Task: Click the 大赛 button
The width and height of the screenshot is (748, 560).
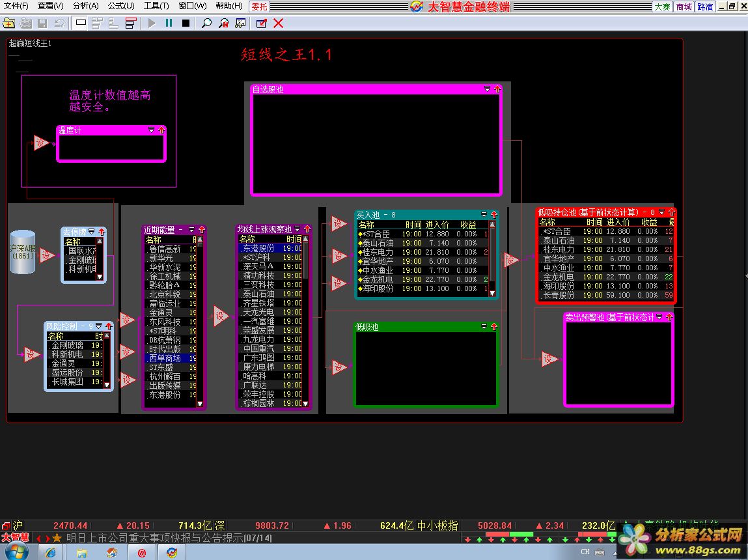Action: click(662, 7)
